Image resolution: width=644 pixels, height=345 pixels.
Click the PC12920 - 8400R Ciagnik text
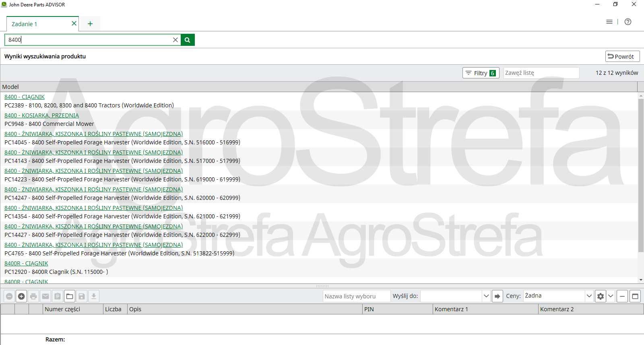coord(56,272)
